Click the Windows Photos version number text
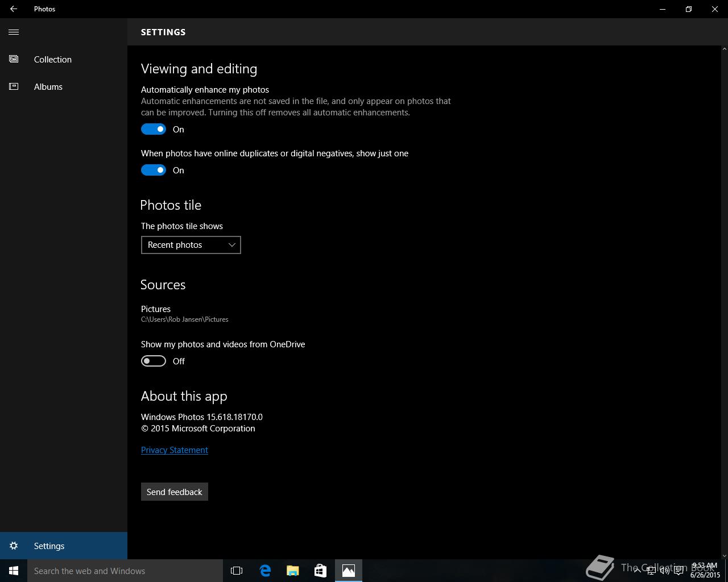This screenshot has height=582, width=728. pyautogui.click(x=202, y=417)
